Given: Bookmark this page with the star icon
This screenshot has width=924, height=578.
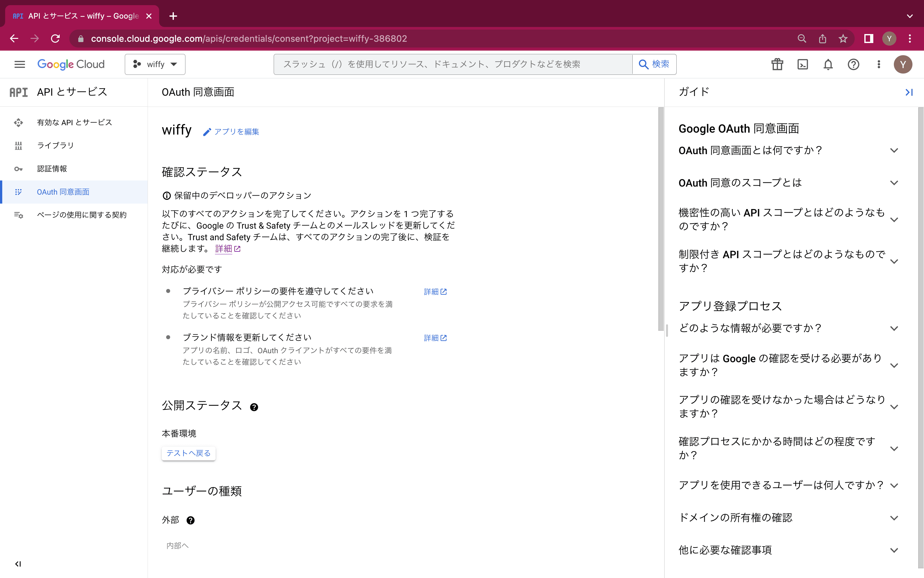Looking at the screenshot, I should click(843, 39).
